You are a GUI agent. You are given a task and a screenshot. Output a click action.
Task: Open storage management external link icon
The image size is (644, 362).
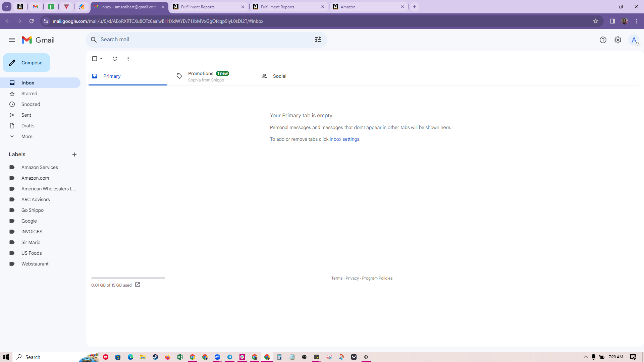(x=138, y=285)
